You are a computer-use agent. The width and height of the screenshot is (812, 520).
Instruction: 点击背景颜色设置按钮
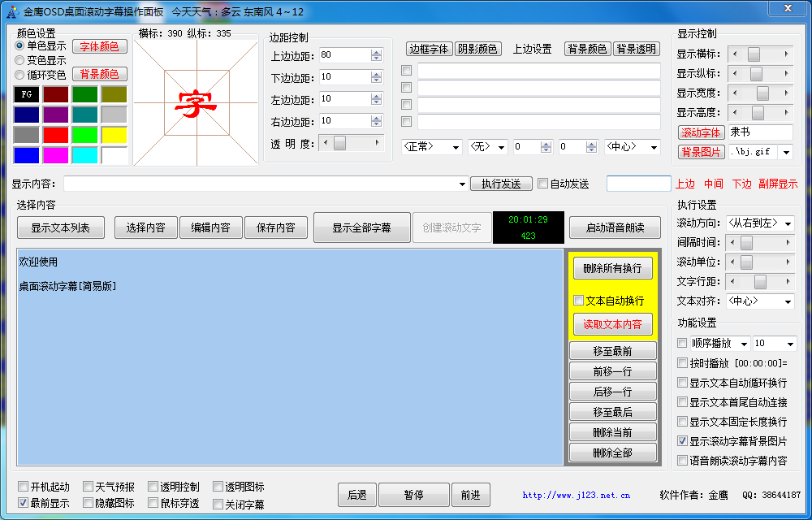(x=99, y=74)
